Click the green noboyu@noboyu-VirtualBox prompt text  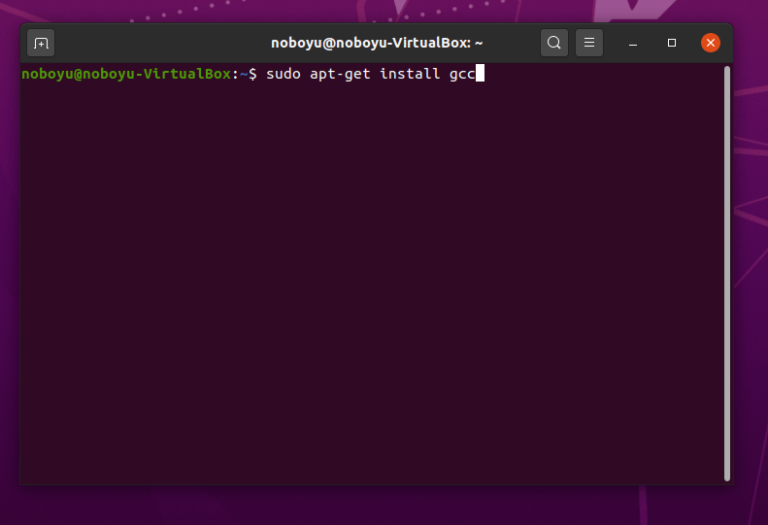126,74
